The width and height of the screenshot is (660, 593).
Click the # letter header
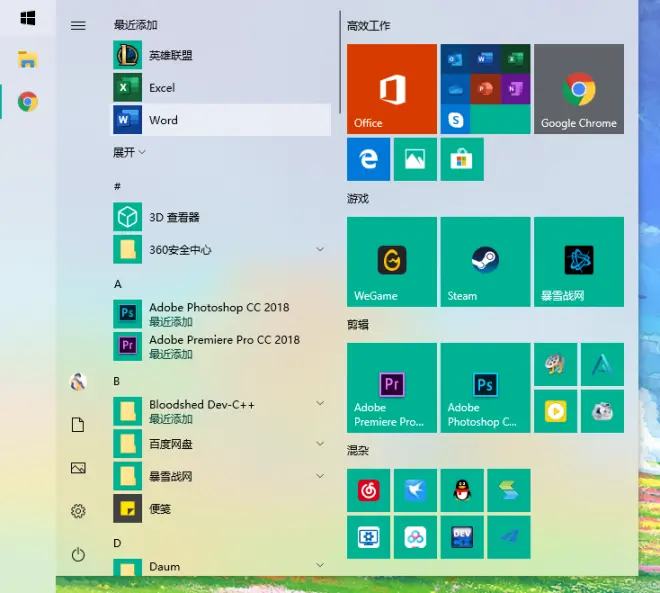tap(117, 186)
